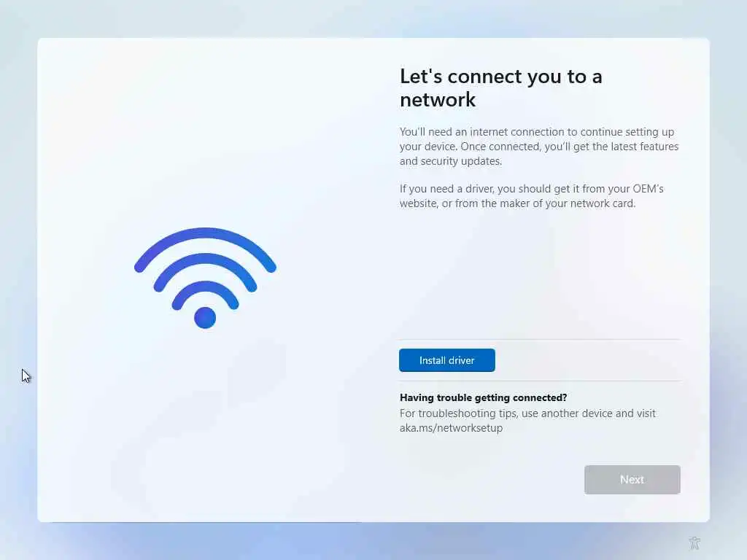Click the word "network" in the title's second line
Screen dimensions: 747x560
438,100
